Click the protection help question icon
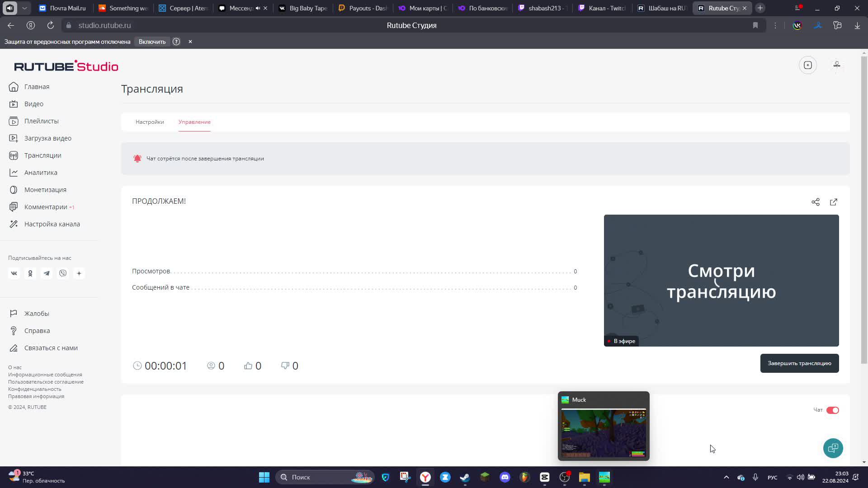 (176, 42)
